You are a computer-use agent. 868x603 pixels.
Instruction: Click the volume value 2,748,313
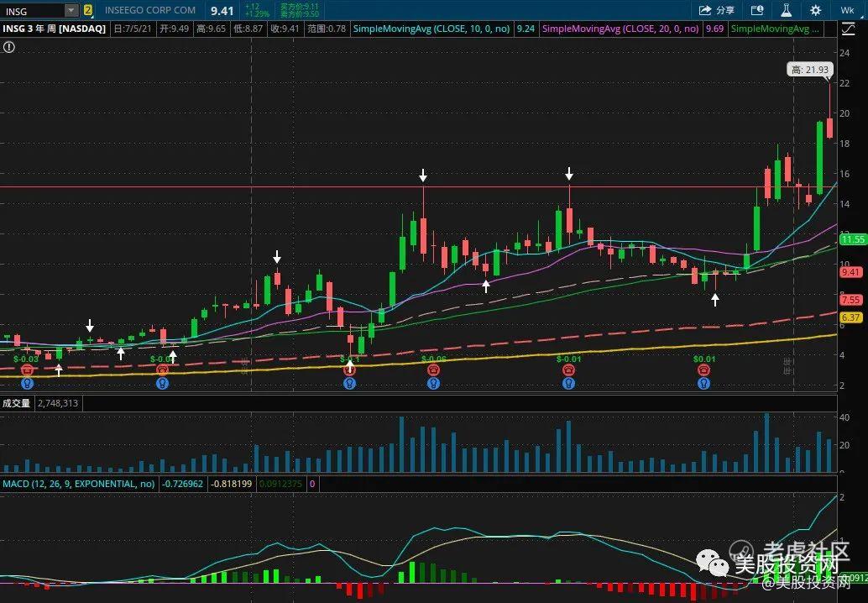(x=58, y=403)
